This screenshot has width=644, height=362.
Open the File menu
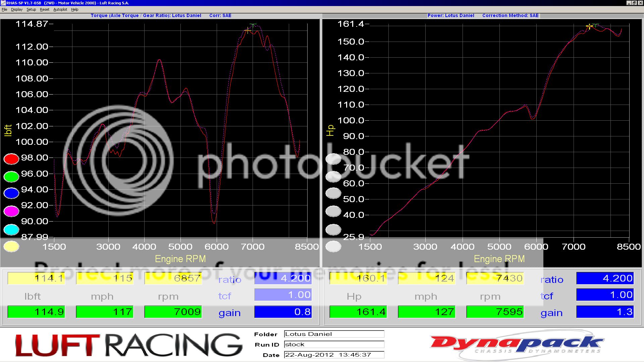click(x=4, y=9)
